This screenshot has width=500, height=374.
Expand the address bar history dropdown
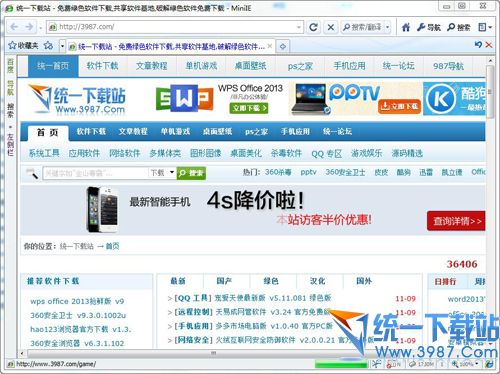[x=299, y=27]
